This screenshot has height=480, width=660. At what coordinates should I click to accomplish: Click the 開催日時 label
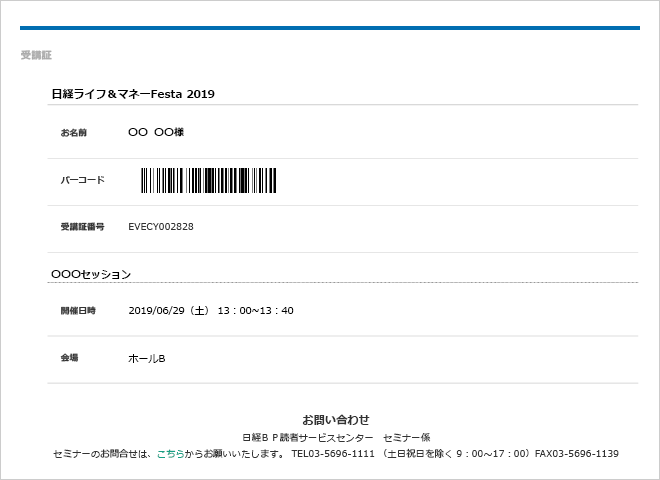[78, 310]
